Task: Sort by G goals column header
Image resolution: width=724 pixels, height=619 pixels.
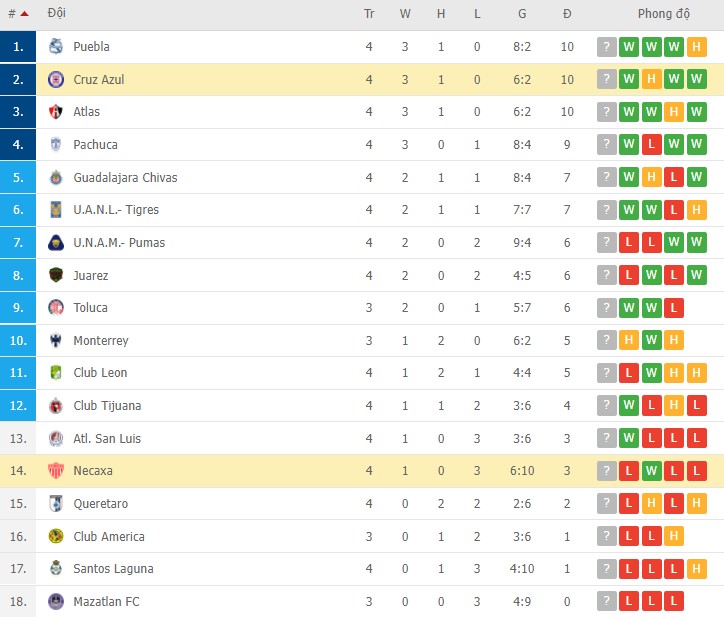Action: point(522,14)
